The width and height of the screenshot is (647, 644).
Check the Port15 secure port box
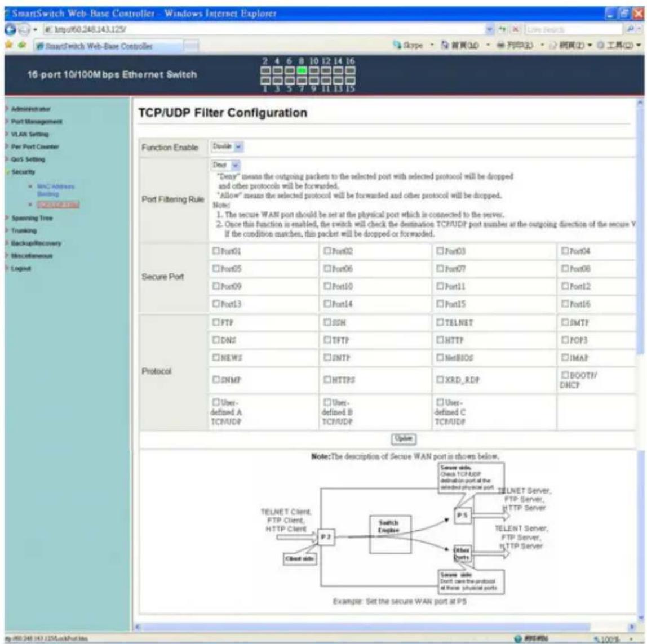[x=440, y=303]
